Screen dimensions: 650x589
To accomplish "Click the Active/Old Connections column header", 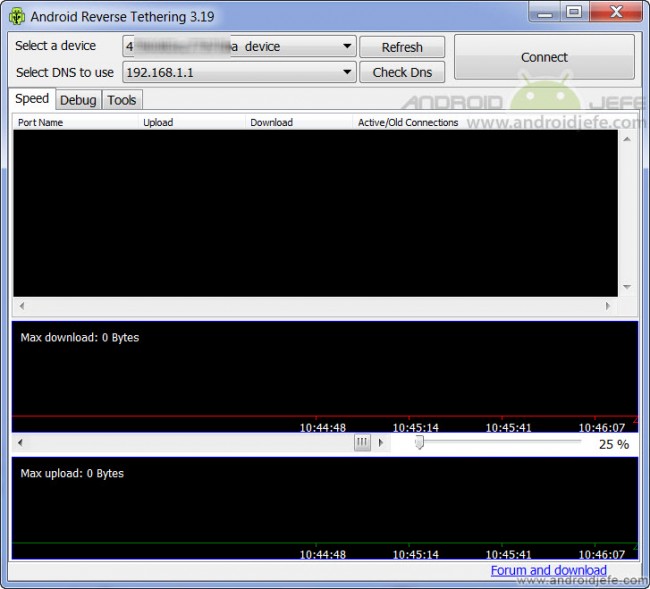I will pyautogui.click(x=408, y=122).
